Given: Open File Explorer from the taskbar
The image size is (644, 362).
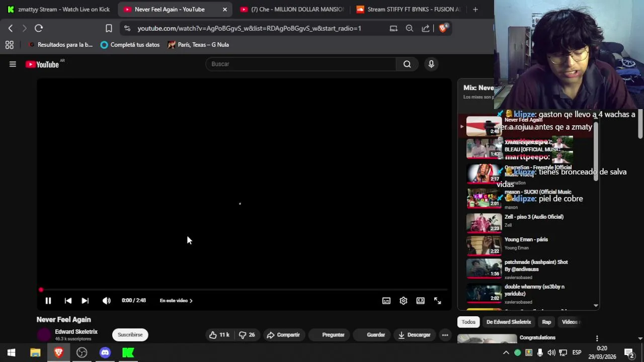Looking at the screenshot, I should (x=35, y=353).
